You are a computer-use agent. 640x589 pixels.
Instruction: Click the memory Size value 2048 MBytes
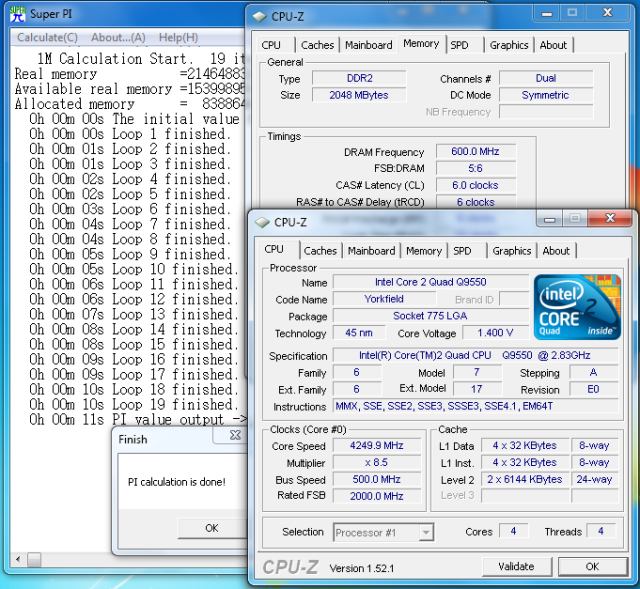pyautogui.click(x=359, y=95)
